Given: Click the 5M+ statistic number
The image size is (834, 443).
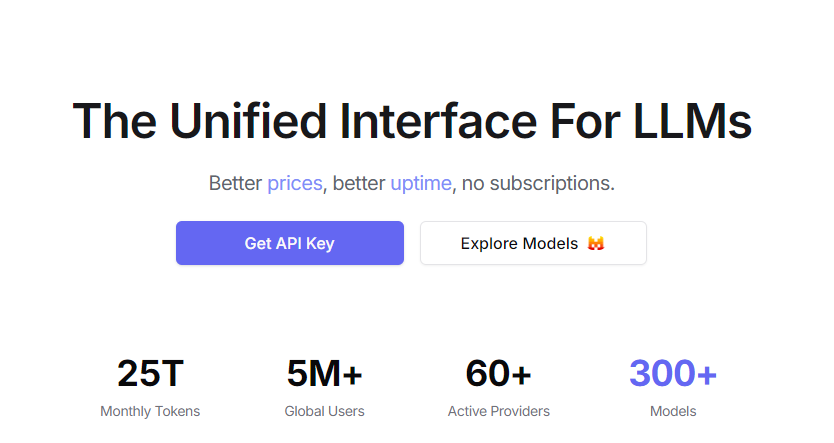Looking at the screenshot, I should [x=324, y=374].
